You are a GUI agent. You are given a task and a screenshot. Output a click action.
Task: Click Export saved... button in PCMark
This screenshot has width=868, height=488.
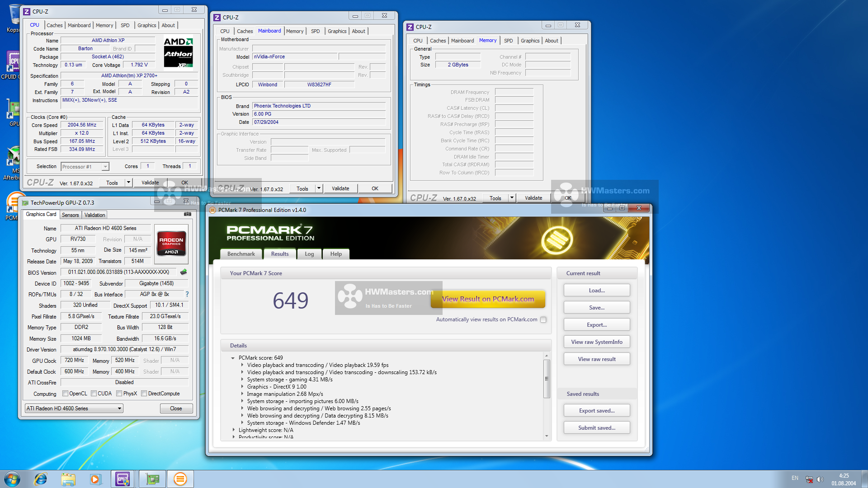[x=597, y=411]
